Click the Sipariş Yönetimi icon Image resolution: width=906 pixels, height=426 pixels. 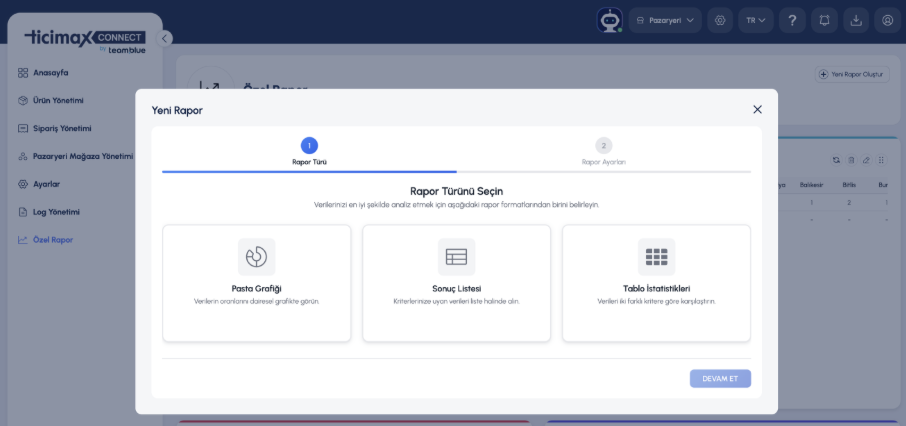click(23, 128)
